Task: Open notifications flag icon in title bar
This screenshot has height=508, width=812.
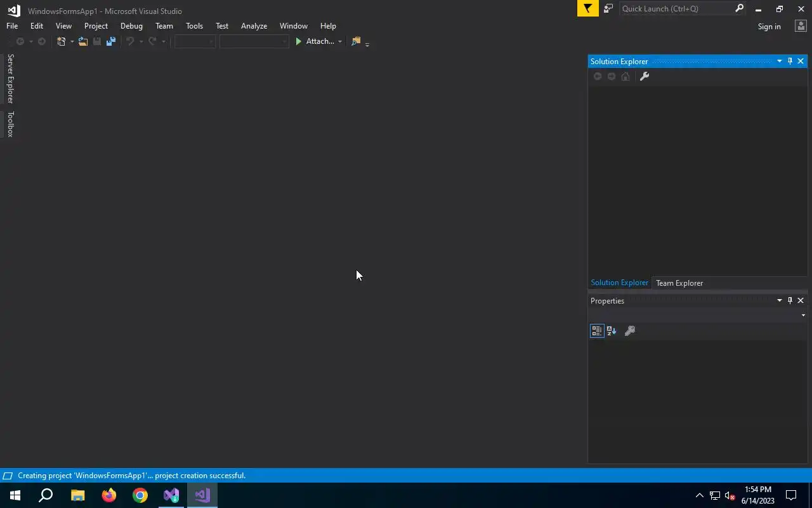Action: [x=587, y=9]
